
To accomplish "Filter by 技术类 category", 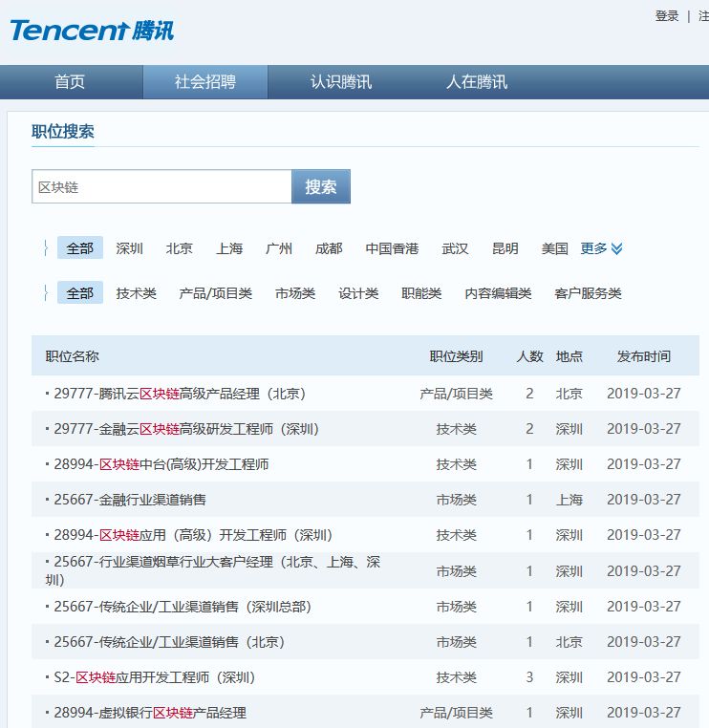I will [x=136, y=293].
